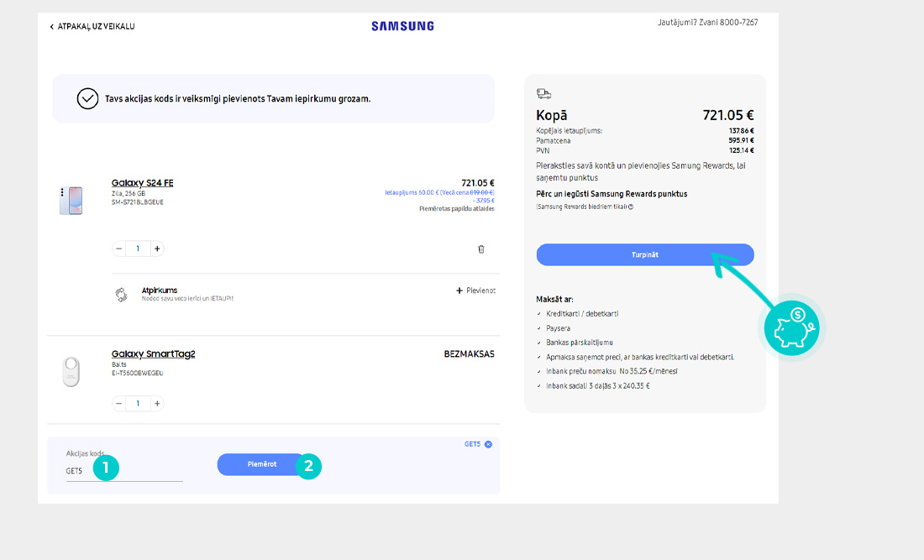The height and width of the screenshot is (560, 924).
Task: Click the Galaxy S24 FE phone thumbnail
Action: coord(71,200)
